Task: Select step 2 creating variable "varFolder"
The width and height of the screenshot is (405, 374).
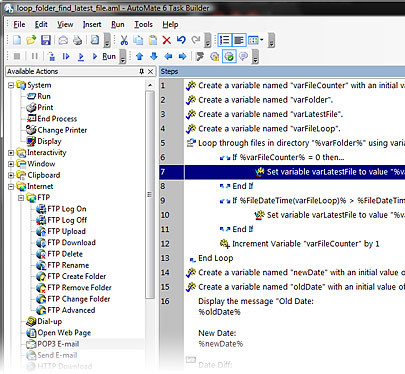Action: coord(282,100)
